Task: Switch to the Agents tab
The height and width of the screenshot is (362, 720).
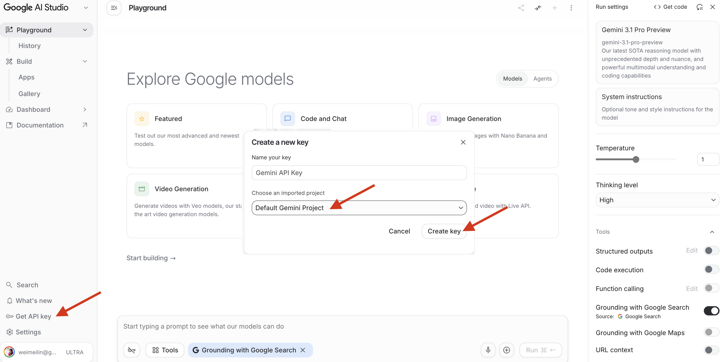Action: pos(542,79)
